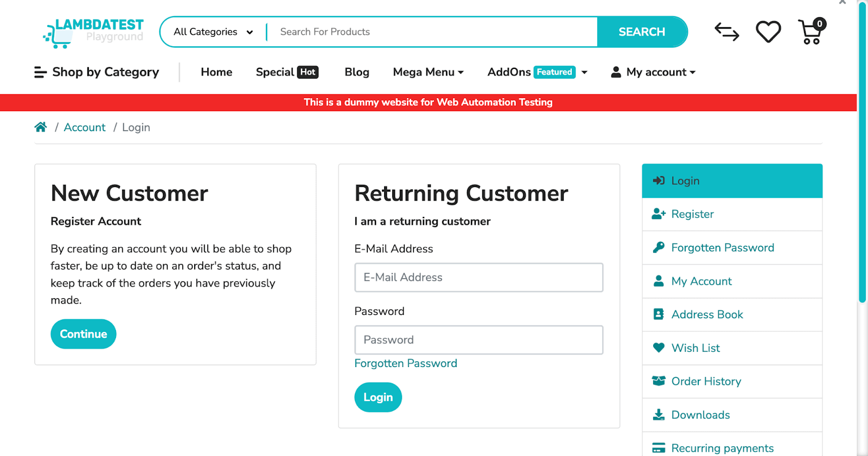The height and width of the screenshot is (456, 868).
Task: Click the Downloads sidebar icon
Action: click(x=659, y=415)
